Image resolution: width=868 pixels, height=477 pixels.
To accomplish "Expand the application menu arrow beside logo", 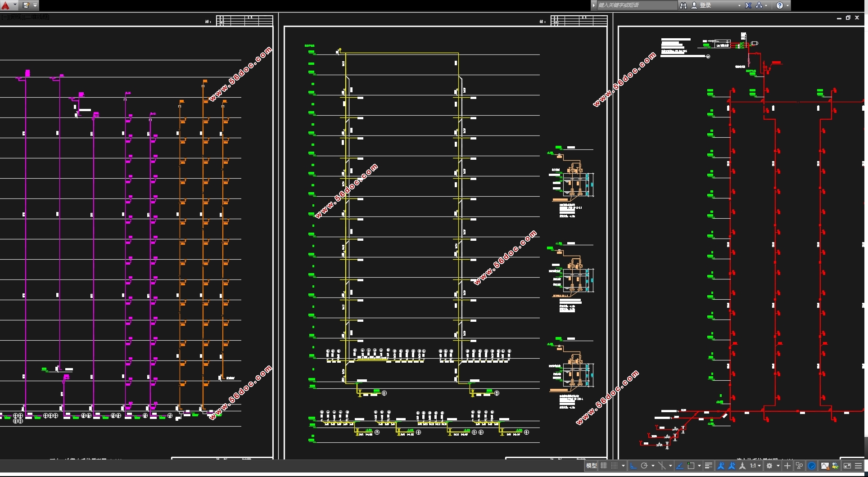I will point(15,5).
